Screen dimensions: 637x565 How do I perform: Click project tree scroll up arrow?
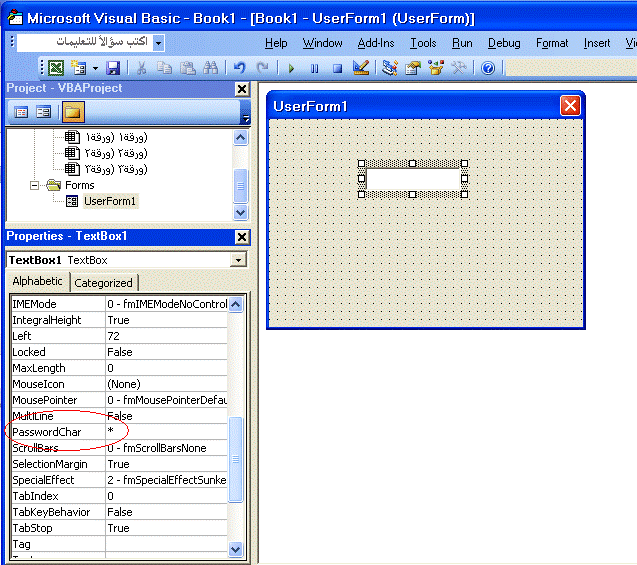point(240,138)
